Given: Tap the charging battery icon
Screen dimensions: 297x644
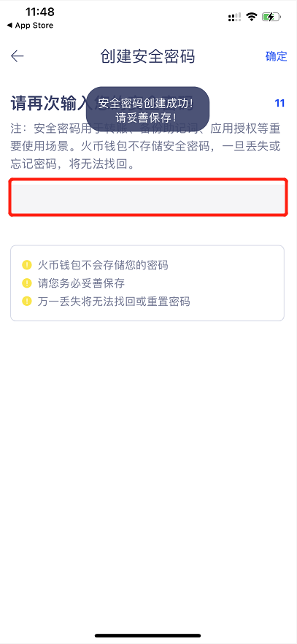Looking at the screenshot, I should click(271, 17).
